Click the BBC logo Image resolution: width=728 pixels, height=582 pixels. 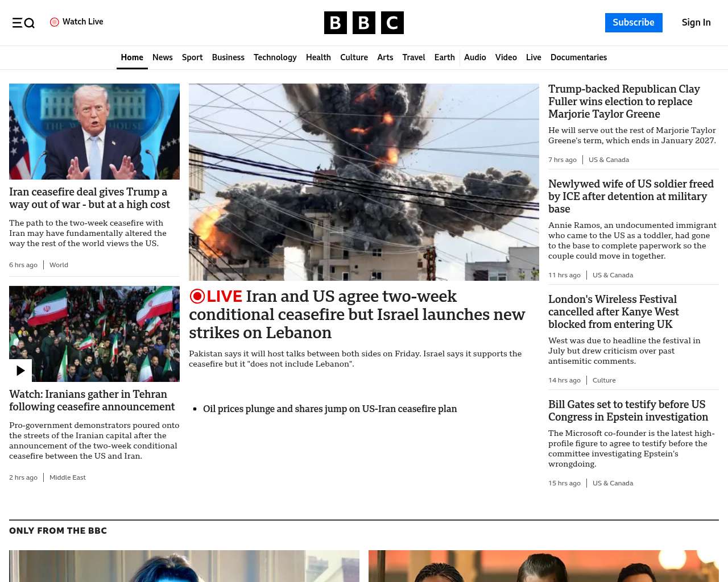363,23
